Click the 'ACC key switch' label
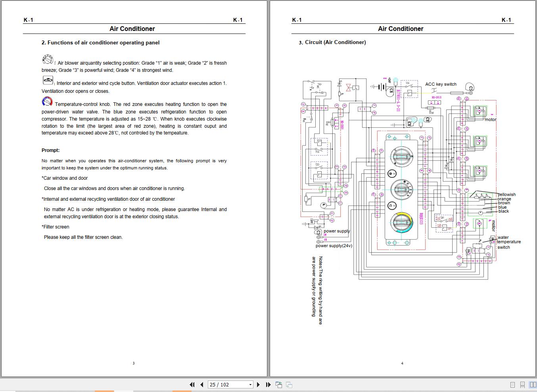The image size is (537, 392). tap(441, 84)
